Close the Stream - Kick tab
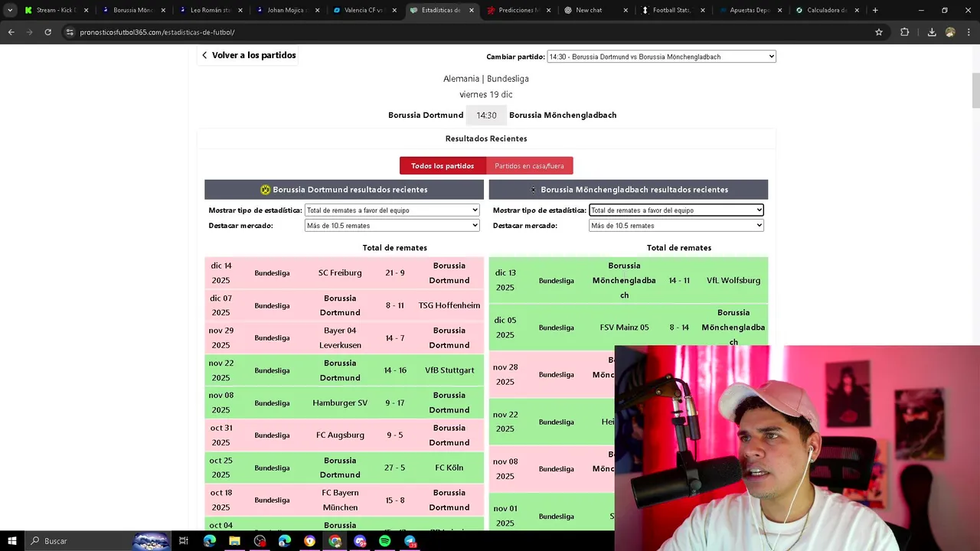980x551 pixels. pos(86,11)
